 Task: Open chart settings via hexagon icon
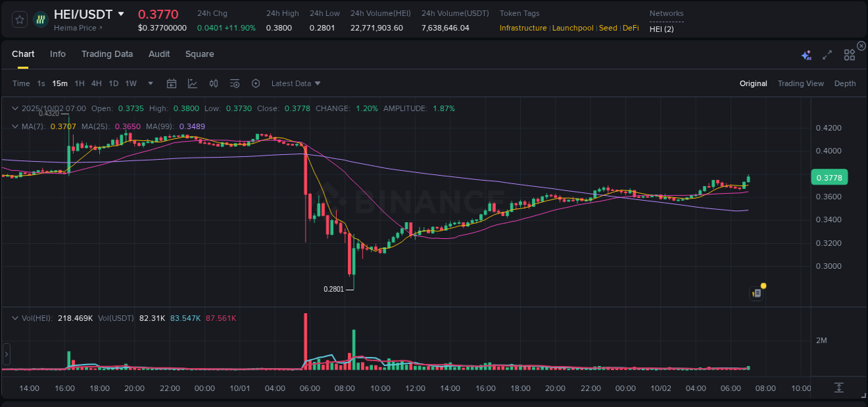256,83
